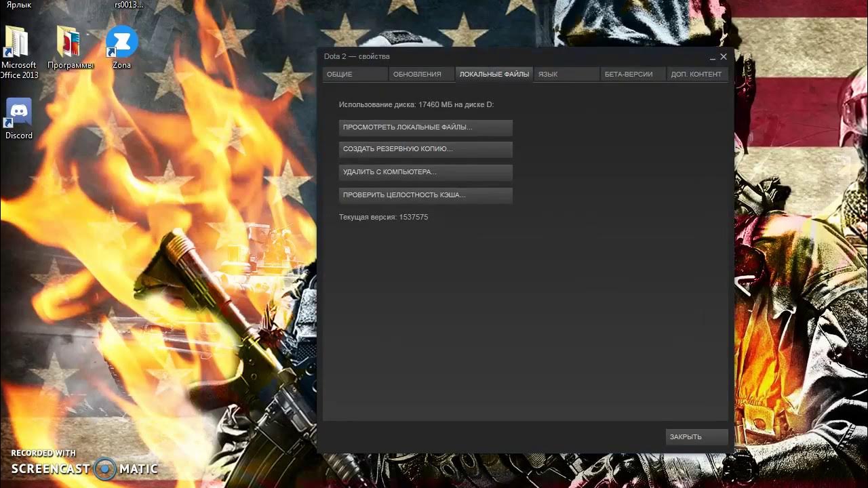The image size is (868, 488).
Task: Minimize the Dota 2 properties window
Action: click(712, 58)
